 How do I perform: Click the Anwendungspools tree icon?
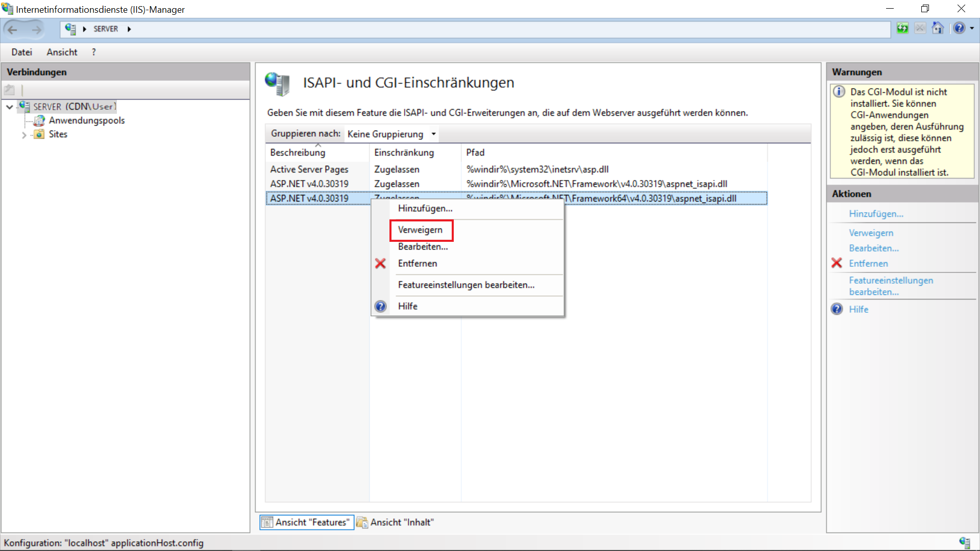pos(39,120)
